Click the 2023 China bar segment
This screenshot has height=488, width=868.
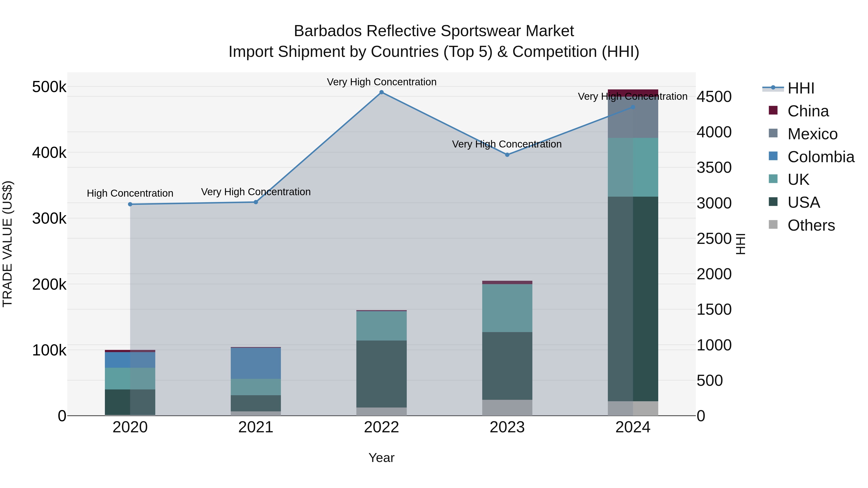(507, 283)
